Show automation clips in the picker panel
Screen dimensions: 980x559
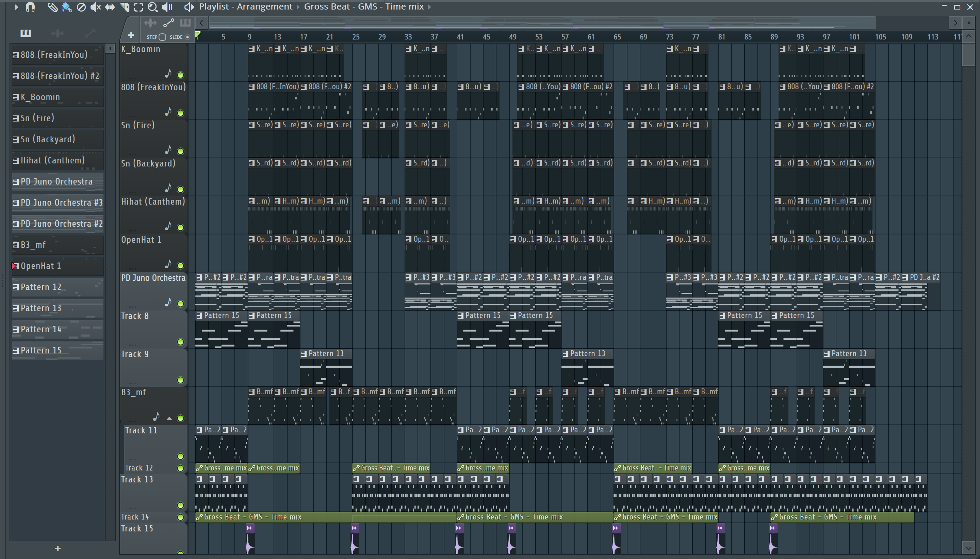[x=90, y=34]
